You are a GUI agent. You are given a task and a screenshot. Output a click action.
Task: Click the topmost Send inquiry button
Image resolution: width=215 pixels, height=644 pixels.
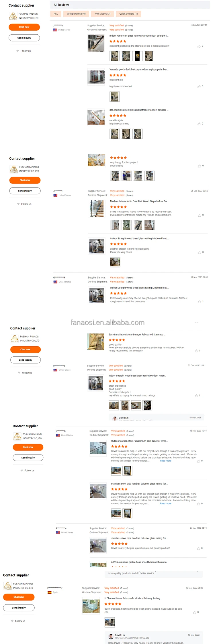click(24, 38)
